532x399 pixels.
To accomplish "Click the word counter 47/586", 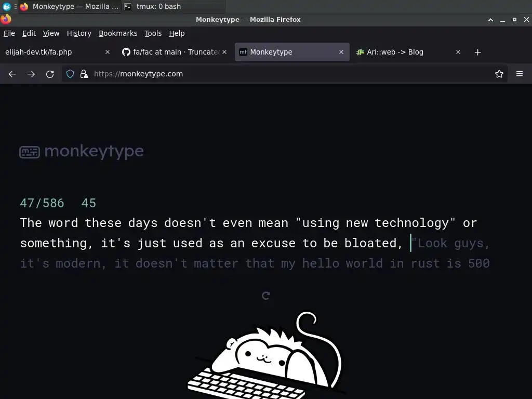I will point(42,203).
